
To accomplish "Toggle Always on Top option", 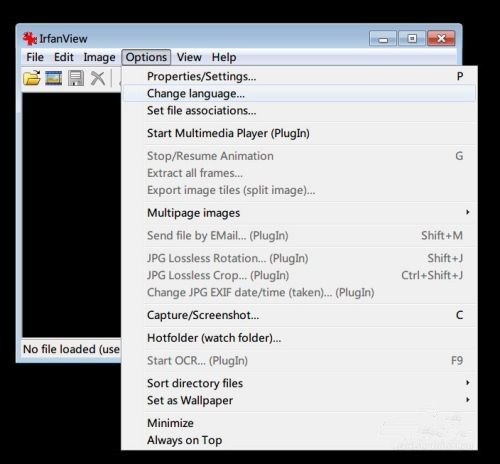I will pyautogui.click(x=299, y=440).
